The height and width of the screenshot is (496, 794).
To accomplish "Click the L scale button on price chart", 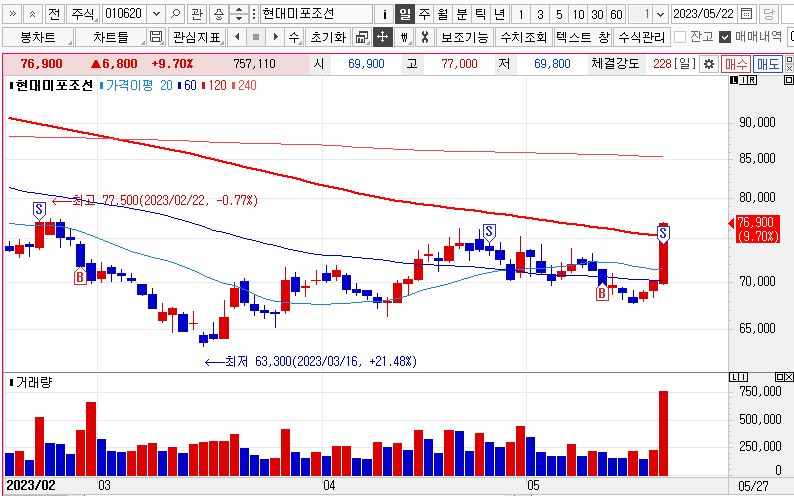I will point(735,80).
